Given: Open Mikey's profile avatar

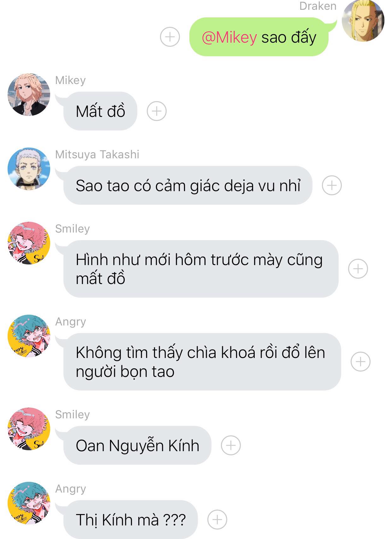Looking at the screenshot, I should tap(29, 94).
